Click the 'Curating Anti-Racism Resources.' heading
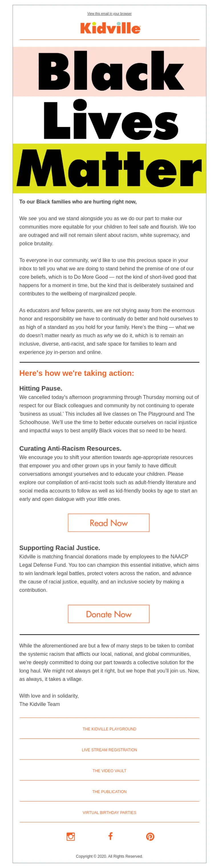This screenshot has width=219, height=868. [x=70, y=448]
